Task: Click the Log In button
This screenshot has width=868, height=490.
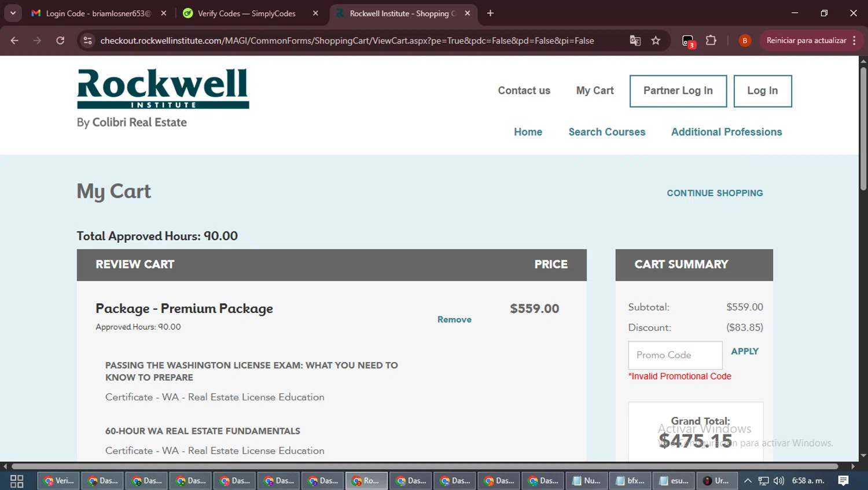Action: point(763,91)
